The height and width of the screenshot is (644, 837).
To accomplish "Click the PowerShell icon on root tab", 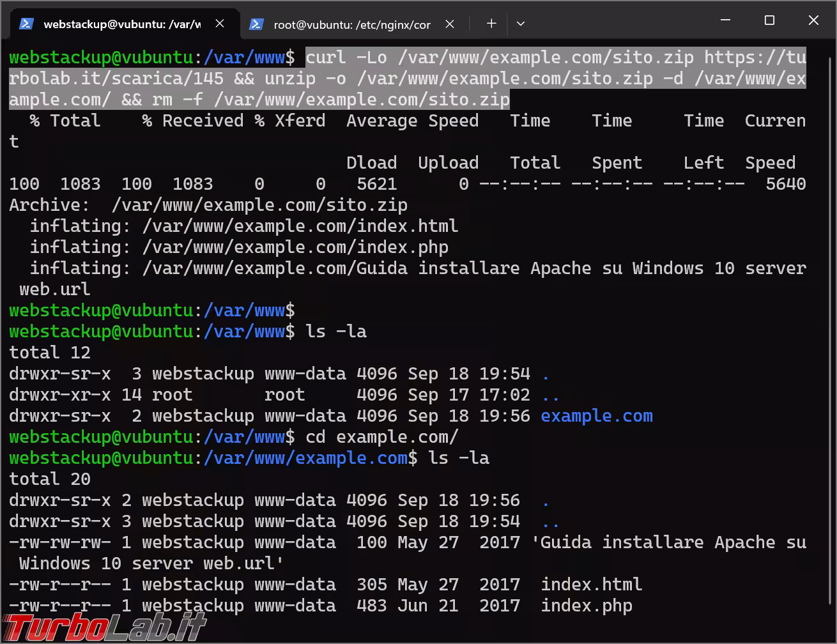I will coord(256,24).
